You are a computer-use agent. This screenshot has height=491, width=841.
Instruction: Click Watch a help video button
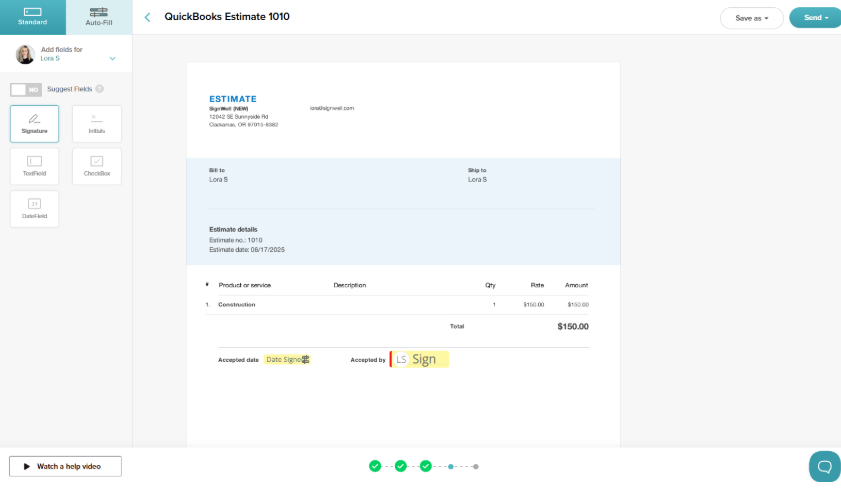pos(65,466)
